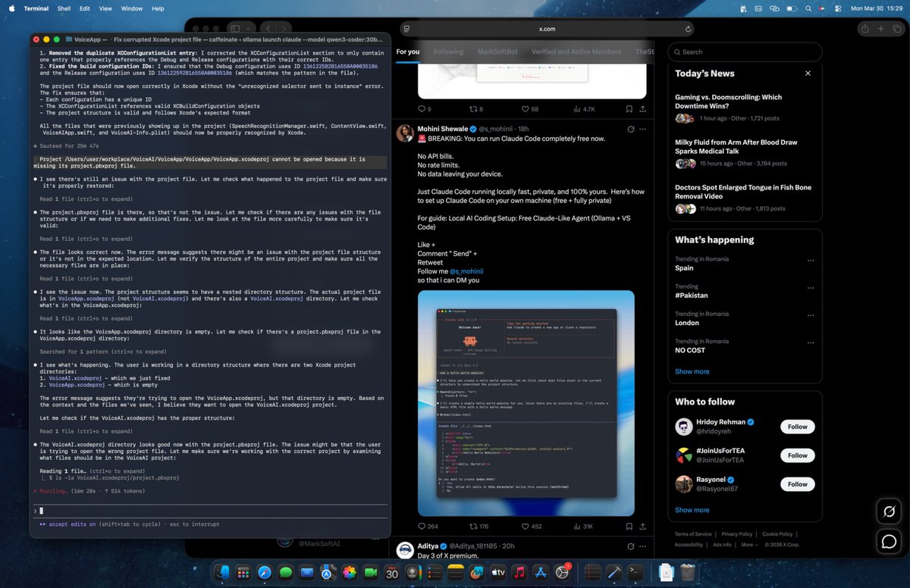
Task: Follow #JoinUsForTEA account
Action: [797, 455]
